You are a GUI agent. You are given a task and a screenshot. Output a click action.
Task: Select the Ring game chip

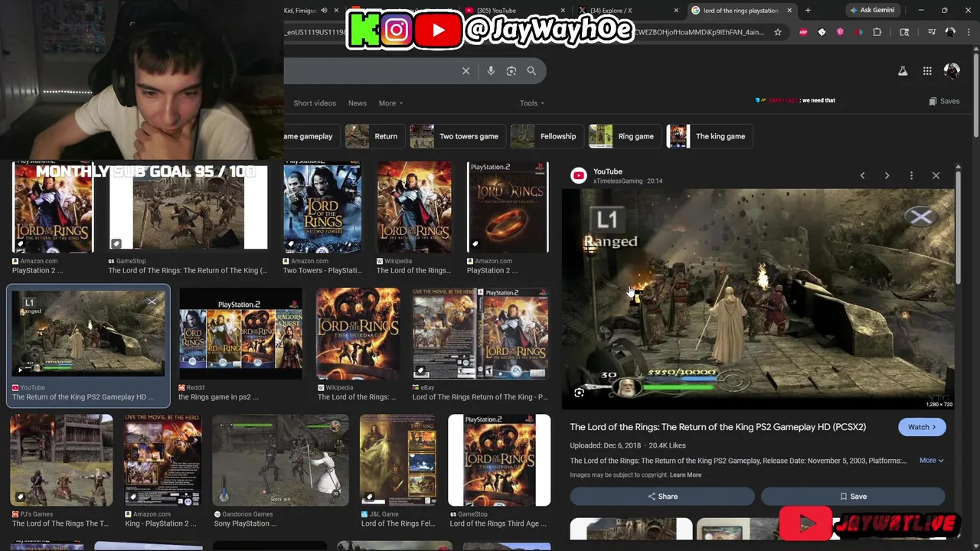[x=625, y=136]
